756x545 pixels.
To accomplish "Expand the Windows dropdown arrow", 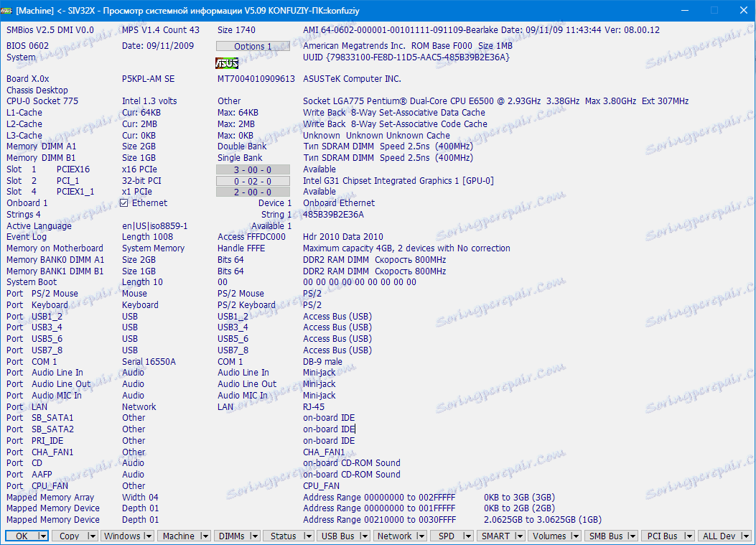I will 148,536.
